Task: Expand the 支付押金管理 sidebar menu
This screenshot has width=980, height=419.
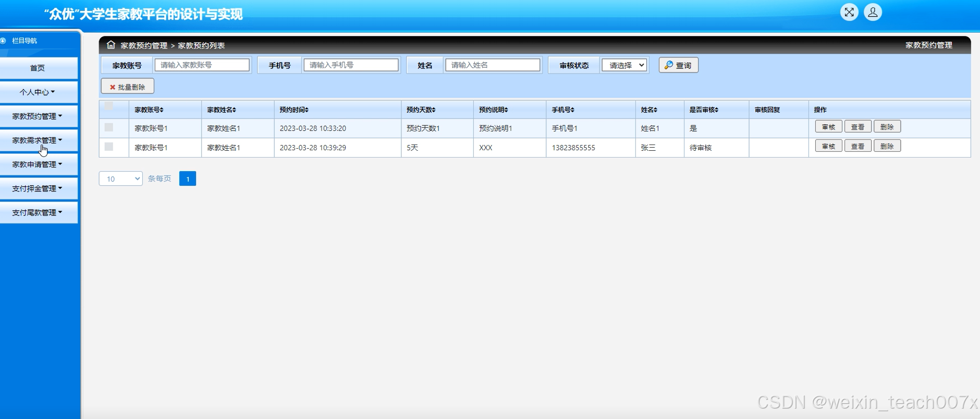Action: (38, 188)
